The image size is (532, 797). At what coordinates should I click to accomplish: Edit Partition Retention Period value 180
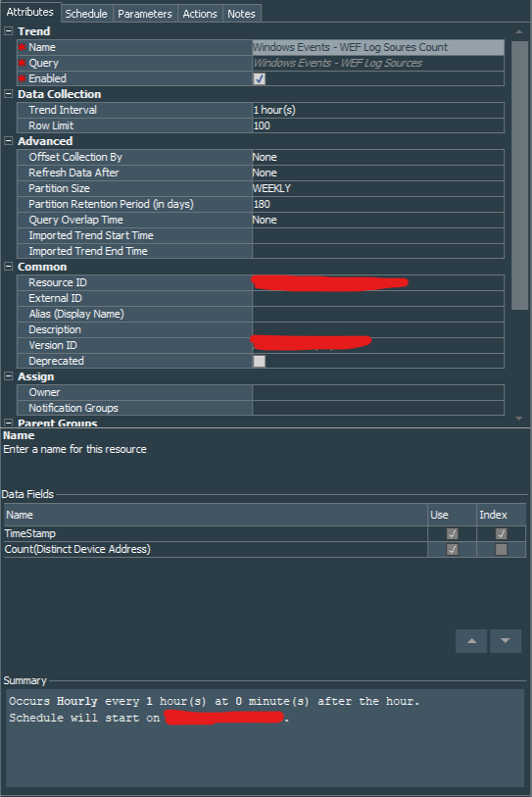click(378, 204)
